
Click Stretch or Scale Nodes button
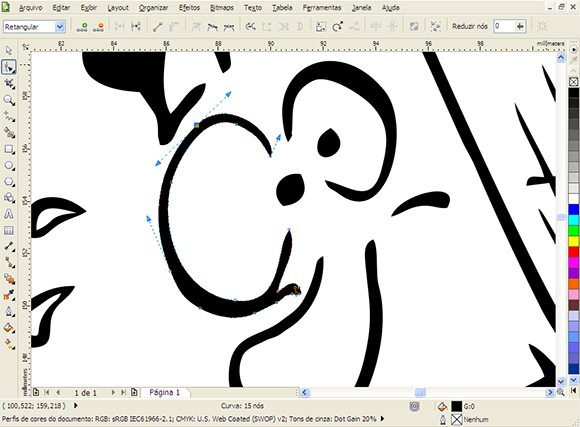point(320,26)
